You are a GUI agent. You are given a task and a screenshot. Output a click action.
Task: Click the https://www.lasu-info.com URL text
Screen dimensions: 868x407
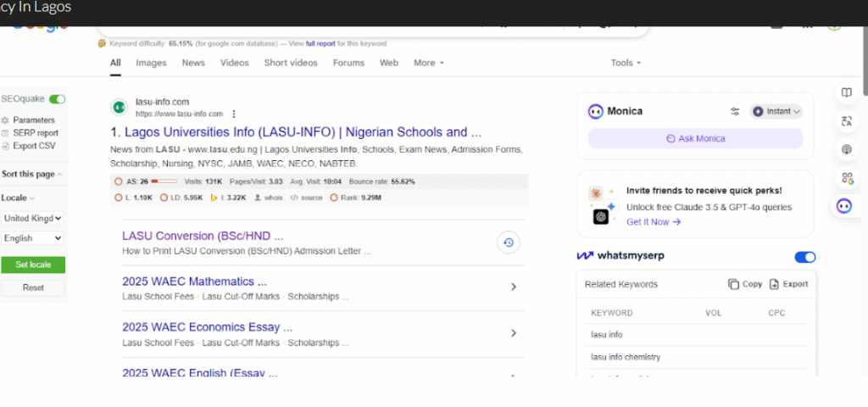[x=180, y=114]
